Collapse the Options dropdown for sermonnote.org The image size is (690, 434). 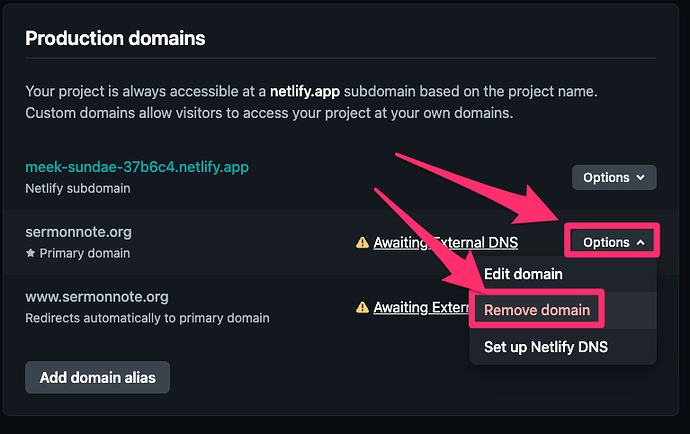click(614, 242)
